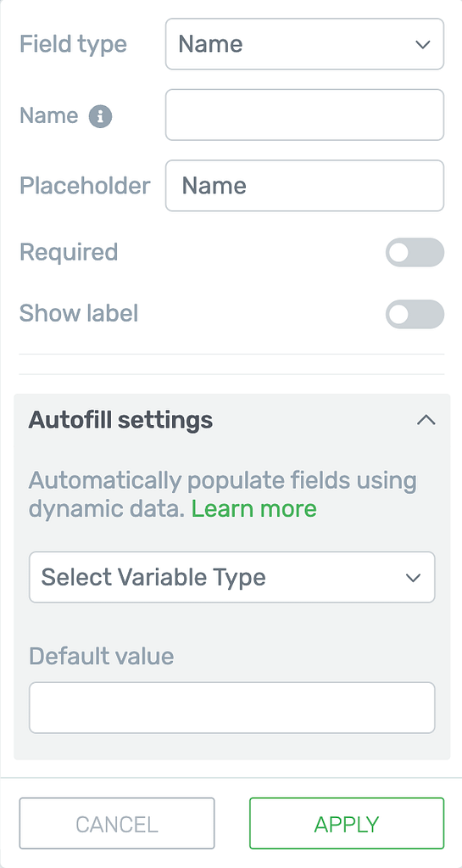Click the chevron in Select Variable Type box
Viewport: 462px width, 868px height.
[x=414, y=577]
